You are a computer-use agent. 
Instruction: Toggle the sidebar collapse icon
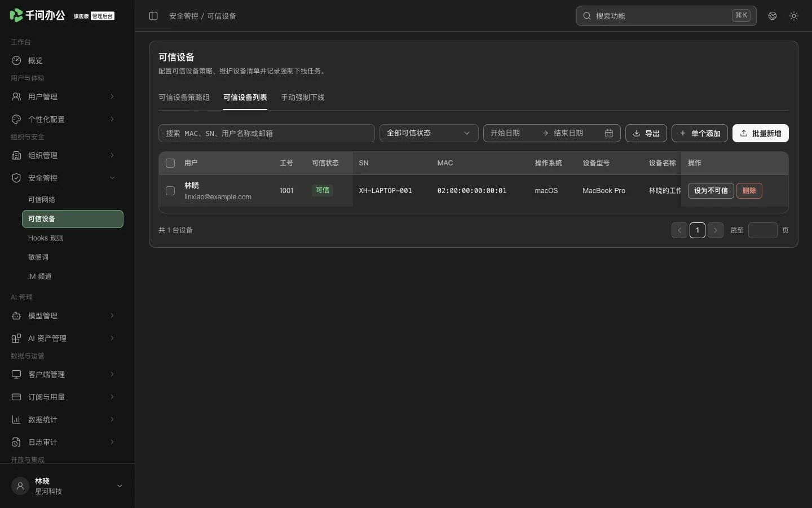point(153,16)
